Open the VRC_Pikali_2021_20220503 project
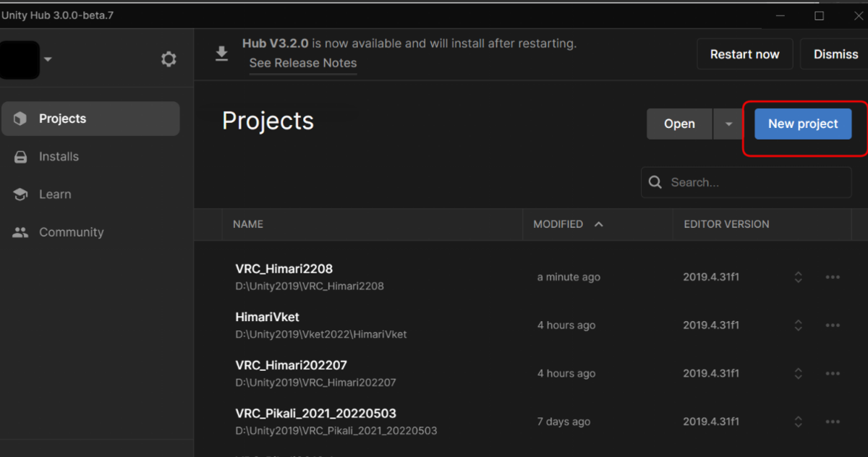Screen dimensions: 868x457 point(315,414)
